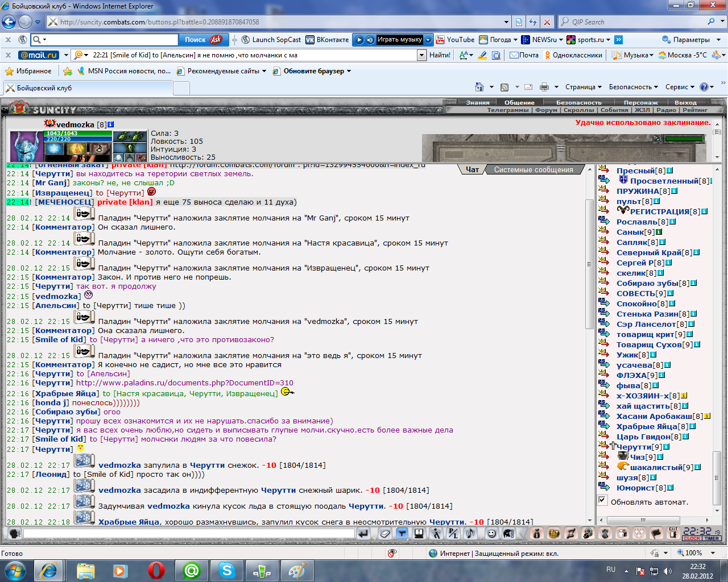
Task: Click the speech head icon left of chat input
Action: point(15,533)
